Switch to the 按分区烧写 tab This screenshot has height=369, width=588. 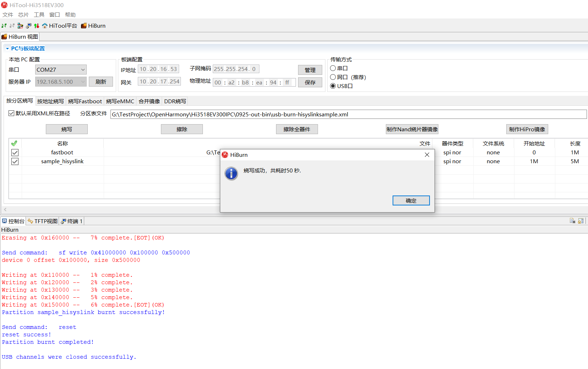coord(20,101)
